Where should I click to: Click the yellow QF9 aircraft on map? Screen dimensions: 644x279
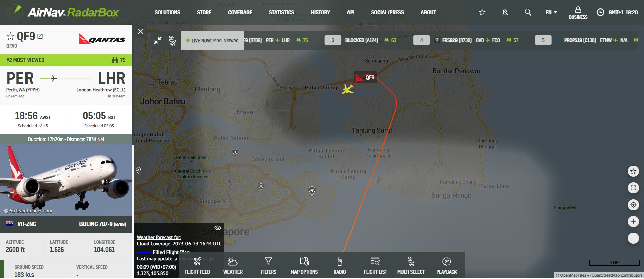click(347, 89)
